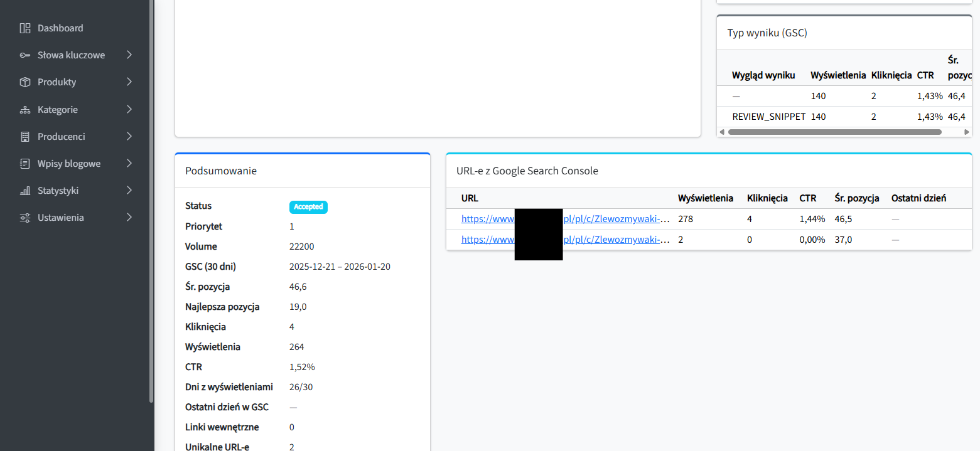This screenshot has height=451, width=980.
Task: Click the Accepted status badge
Action: tap(308, 207)
